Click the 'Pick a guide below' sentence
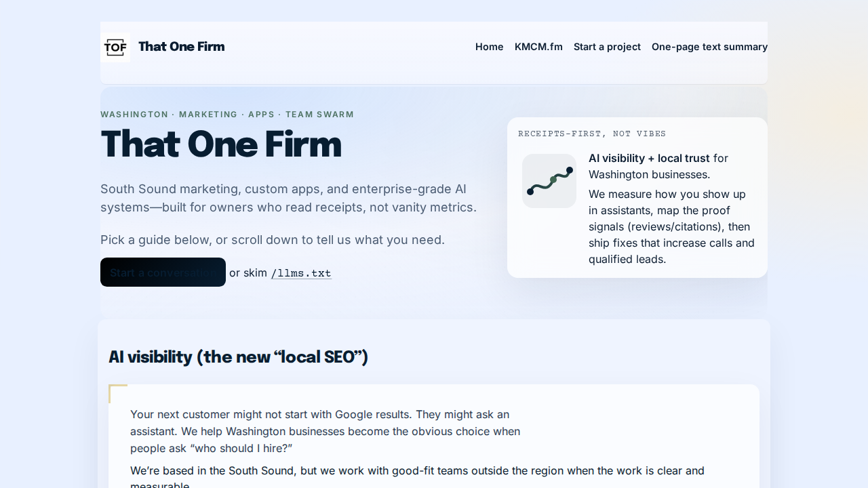 pos(273,240)
